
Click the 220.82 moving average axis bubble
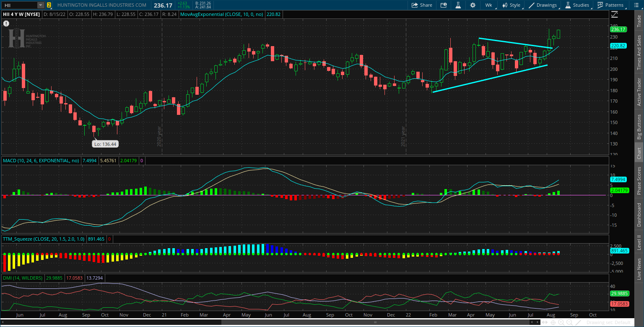618,46
